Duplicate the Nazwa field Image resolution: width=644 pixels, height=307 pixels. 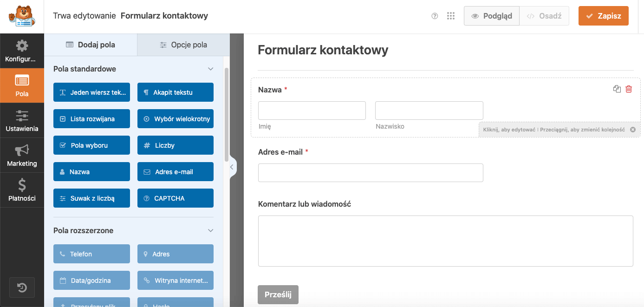click(618, 89)
